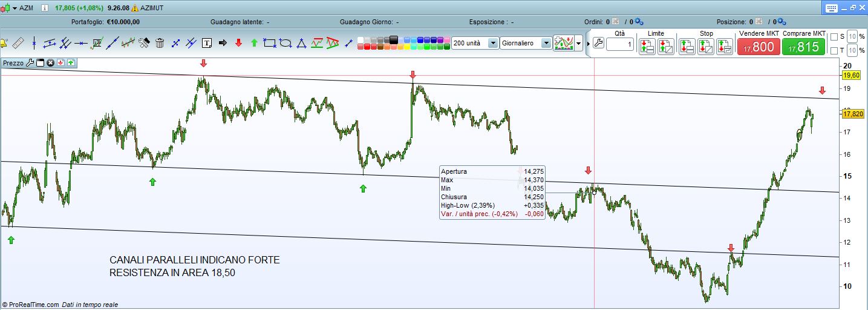Close the Prezzo panel with X icon
The height and width of the screenshot is (310, 868).
point(51,62)
